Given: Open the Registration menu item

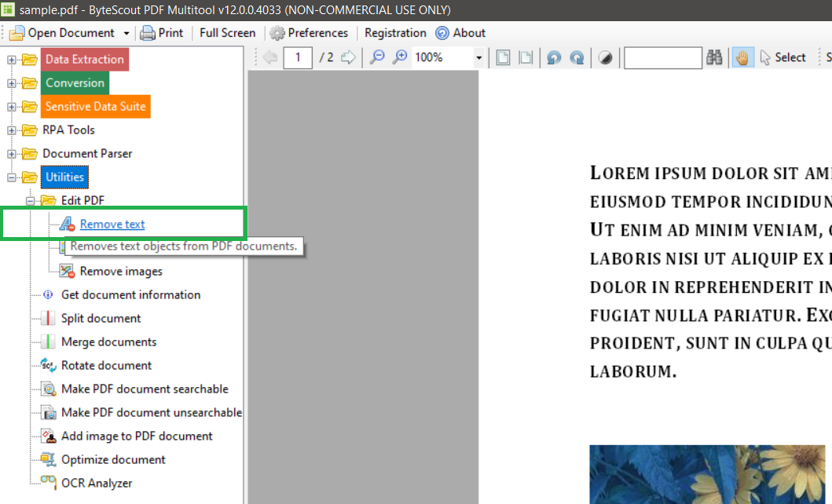Looking at the screenshot, I should 395,33.
